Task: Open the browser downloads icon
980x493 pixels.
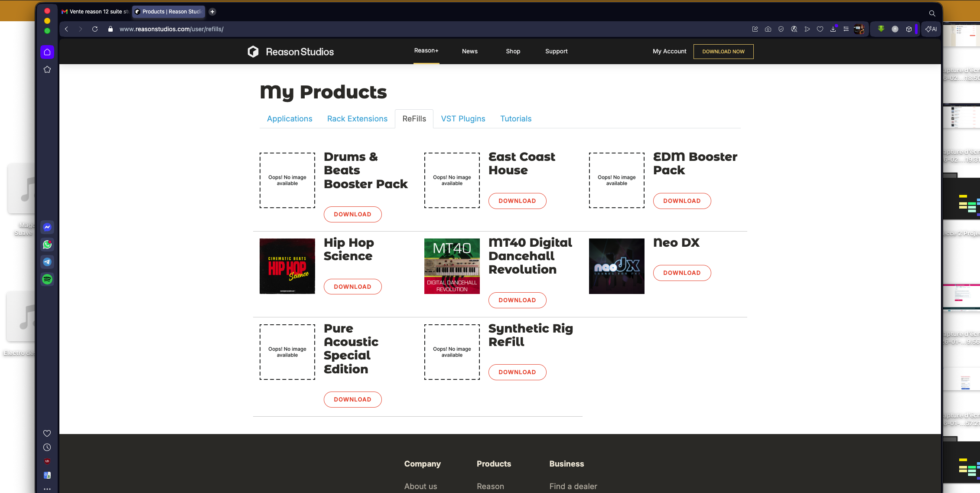Action: point(833,29)
